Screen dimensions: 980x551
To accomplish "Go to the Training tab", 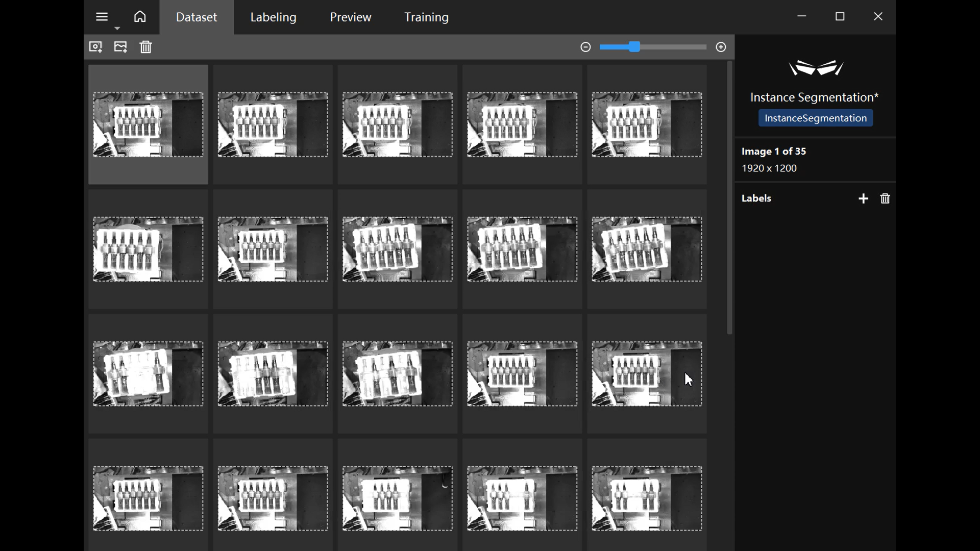I will tap(426, 17).
